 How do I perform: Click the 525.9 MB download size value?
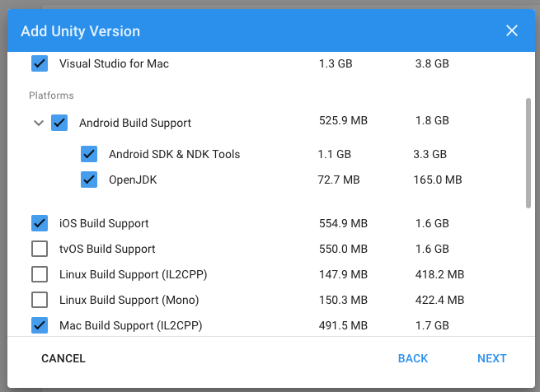point(343,120)
